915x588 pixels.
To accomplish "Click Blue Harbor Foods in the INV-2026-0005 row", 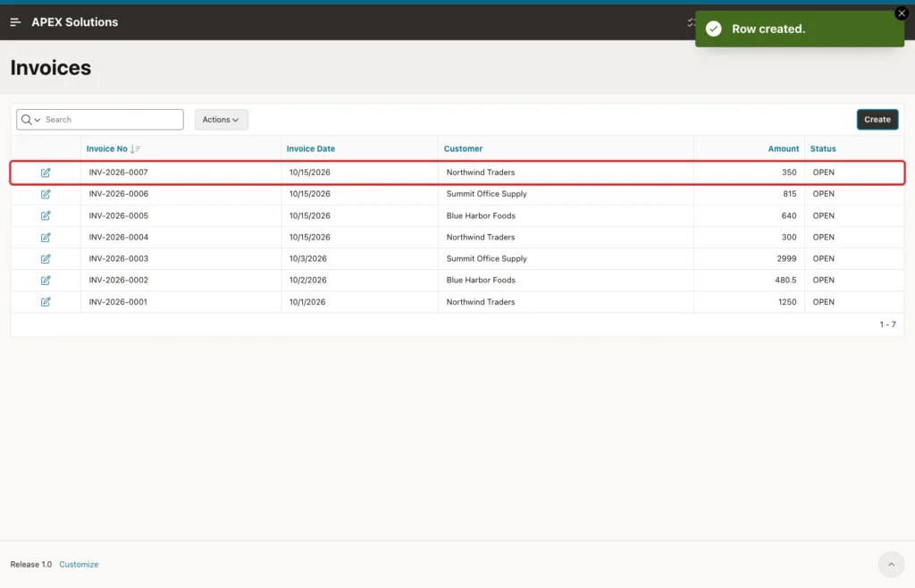I will [481, 216].
